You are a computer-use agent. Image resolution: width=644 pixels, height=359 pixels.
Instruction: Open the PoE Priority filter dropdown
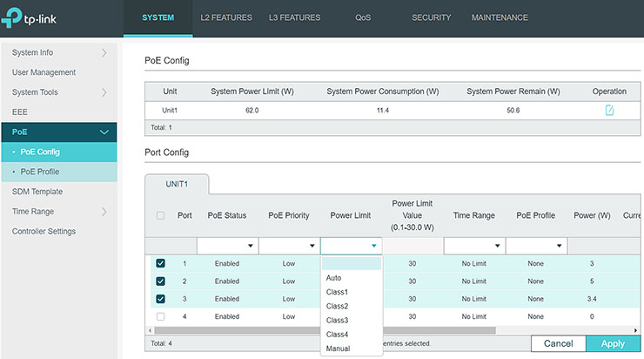click(288, 247)
